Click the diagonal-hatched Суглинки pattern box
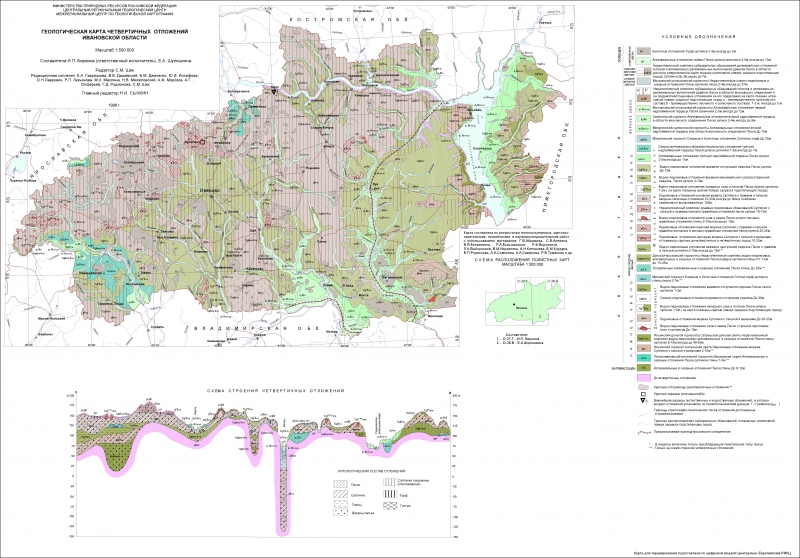This screenshot has height=558, width=800. coord(340,494)
